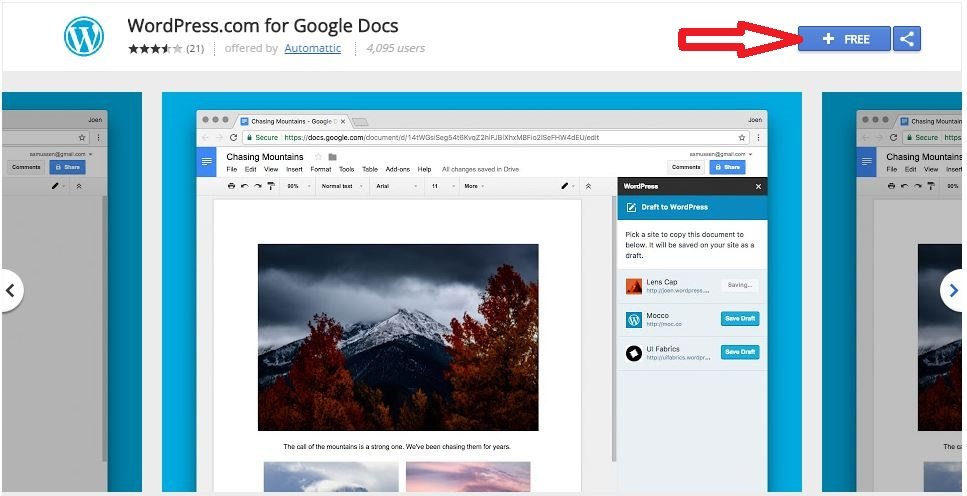Click the undo icon in the center preview toolbar
The image size is (967, 496).
tap(245, 186)
